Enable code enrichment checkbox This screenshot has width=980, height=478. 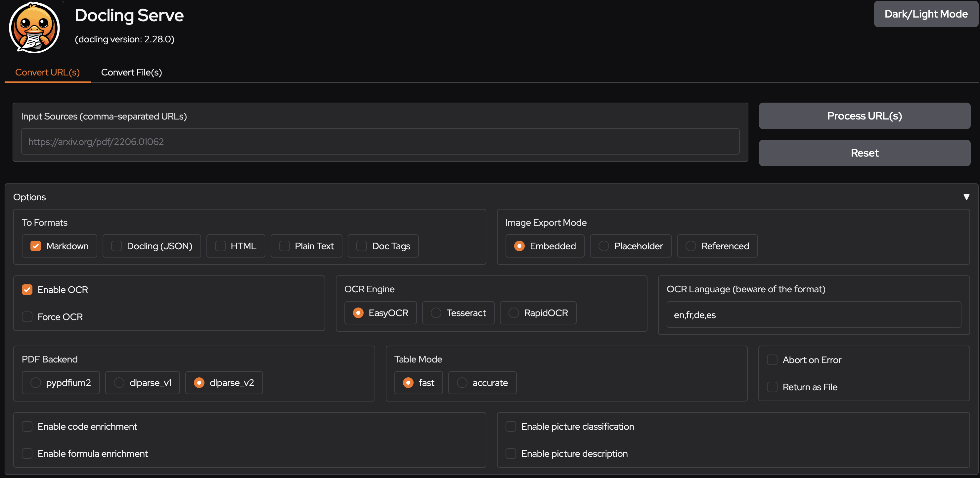tap(27, 426)
